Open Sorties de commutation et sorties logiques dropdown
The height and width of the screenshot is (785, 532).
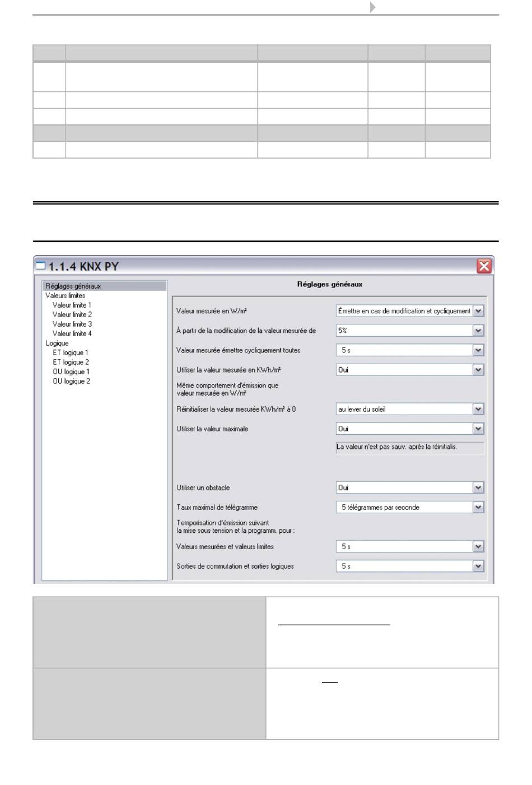pos(410,566)
